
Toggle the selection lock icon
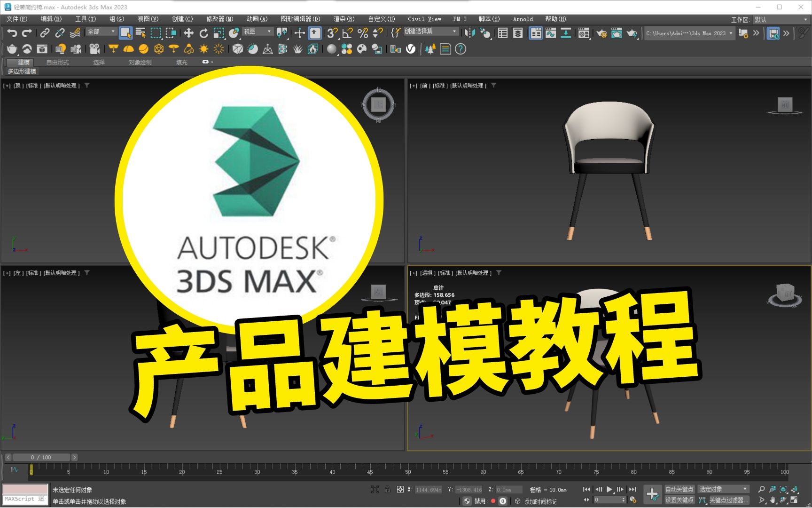click(x=387, y=489)
